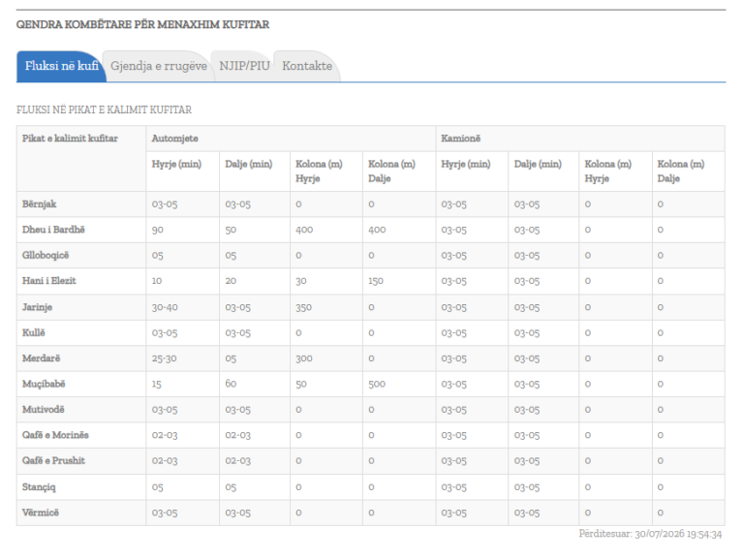Screen dimensions: 744x560
Task: Open the Gjendja e rrugëve tab
Action: pyautogui.click(x=159, y=66)
